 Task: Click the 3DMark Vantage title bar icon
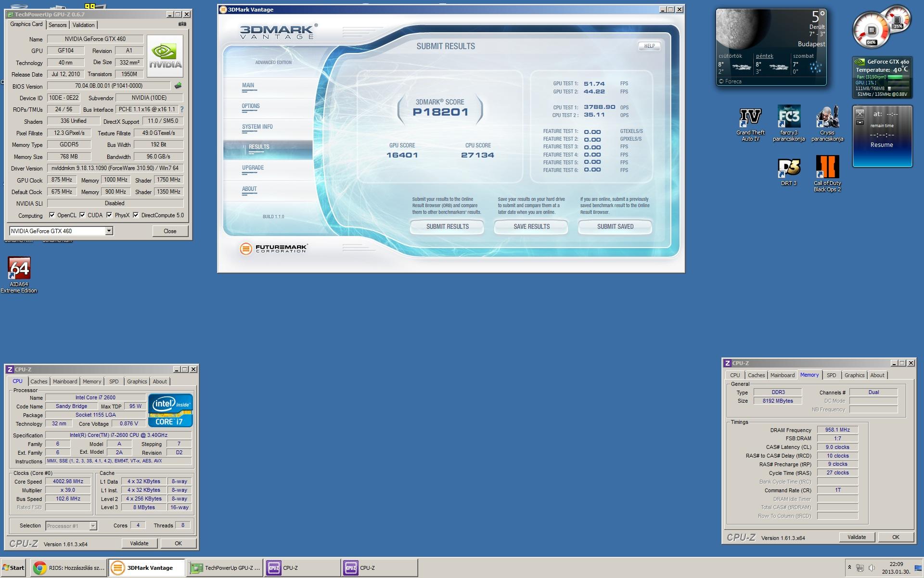(223, 10)
